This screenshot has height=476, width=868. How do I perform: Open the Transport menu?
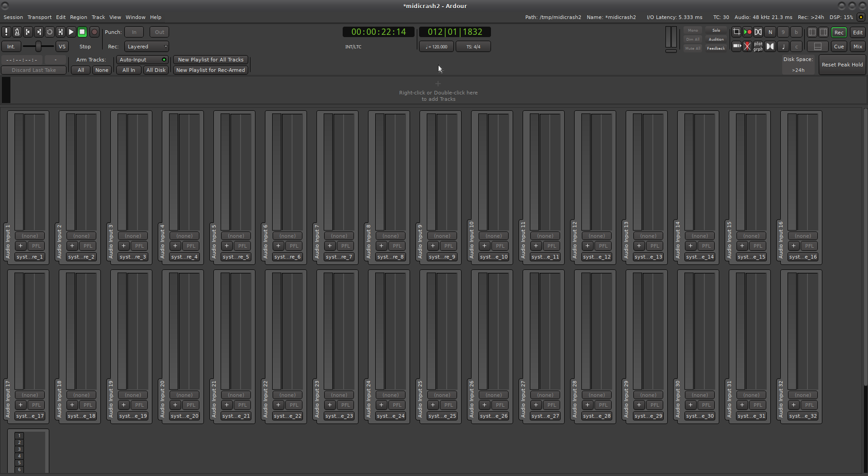(39, 17)
